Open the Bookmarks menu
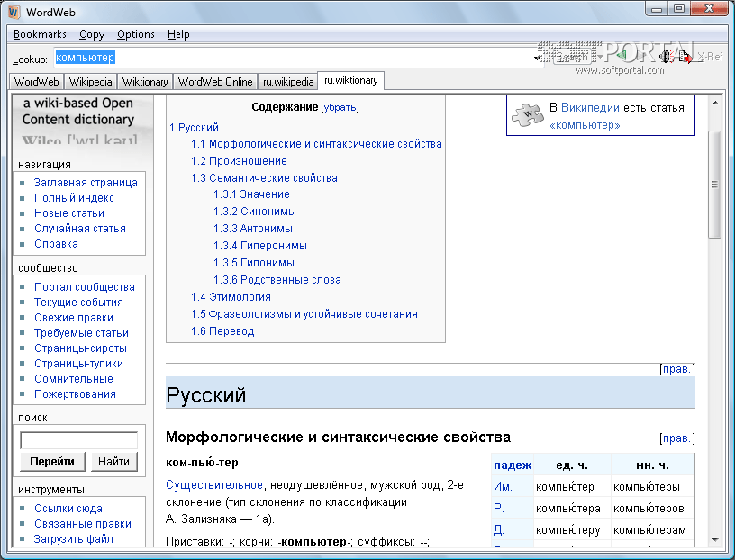This screenshot has width=735, height=560. 40,34
